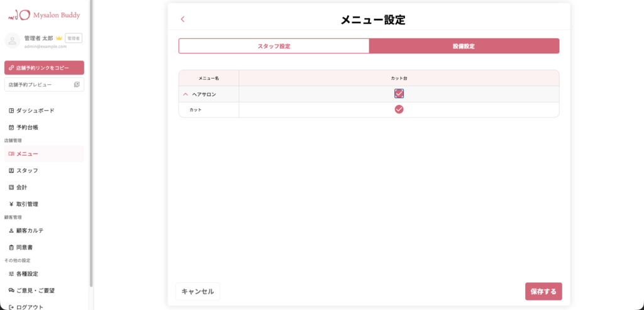This screenshot has width=644, height=310.
Task: Click the 予約台帳 calendar icon
Action: tap(11, 127)
